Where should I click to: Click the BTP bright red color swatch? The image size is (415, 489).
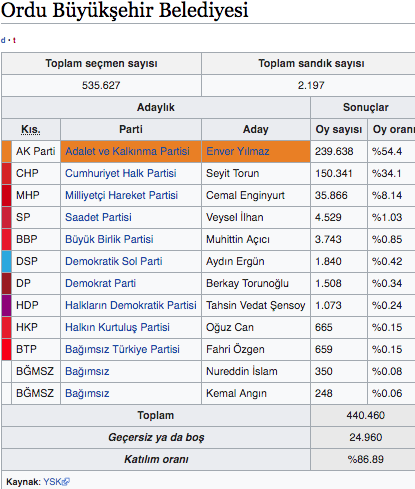click(x=7, y=349)
